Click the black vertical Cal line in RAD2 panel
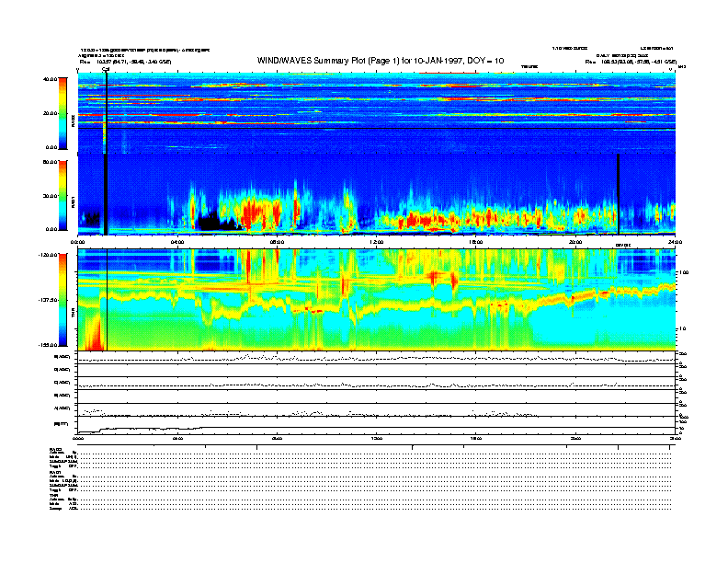 coord(107,113)
